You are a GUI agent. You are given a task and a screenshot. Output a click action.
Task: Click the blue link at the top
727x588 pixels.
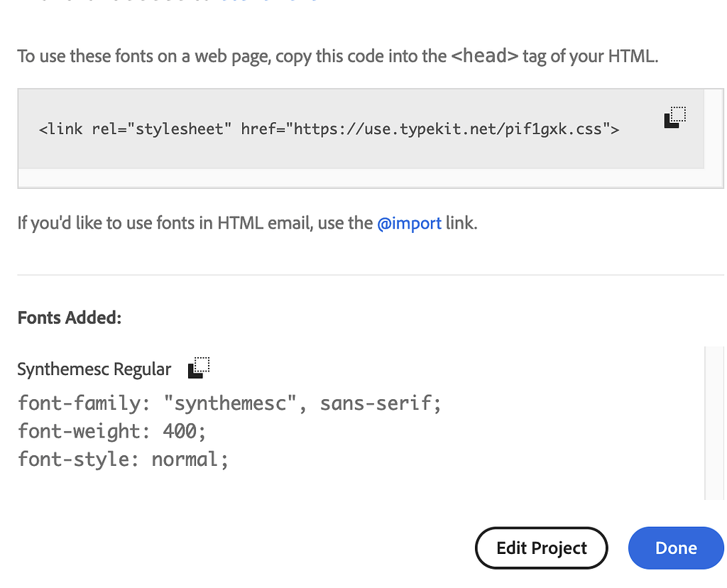pyautogui.click(x=270, y=3)
